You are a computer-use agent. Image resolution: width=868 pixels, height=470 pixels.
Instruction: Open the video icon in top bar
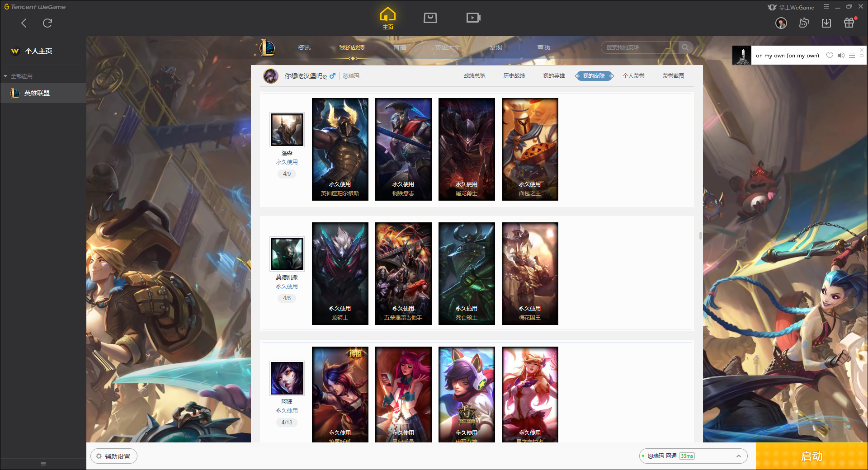click(473, 18)
